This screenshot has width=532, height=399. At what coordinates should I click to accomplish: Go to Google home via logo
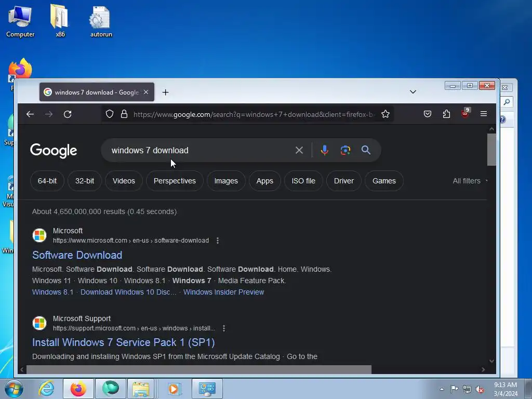click(54, 151)
